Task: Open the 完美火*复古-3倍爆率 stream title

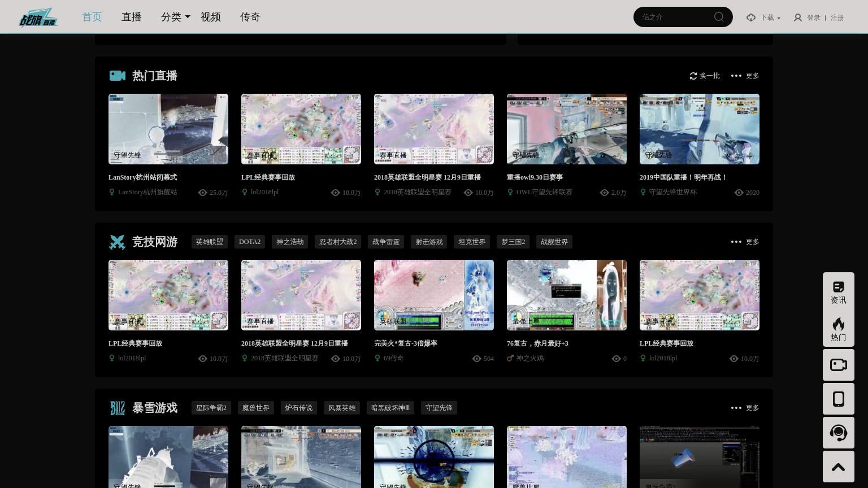Action: [406, 343]
